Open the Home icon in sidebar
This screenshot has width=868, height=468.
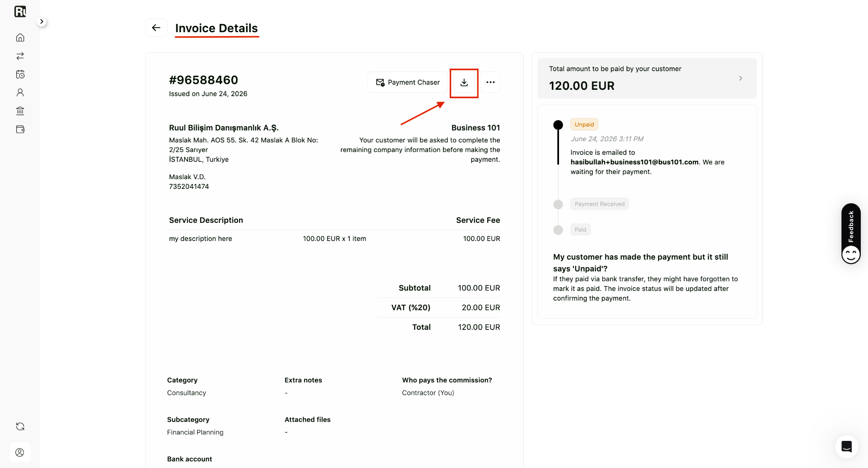(20, 37)
